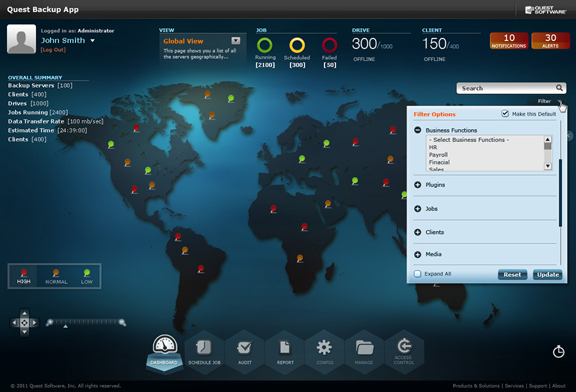Open the 10 Notifications badge
Image resolution: width=576 pixels, height=392 pixels.
[509, 41]
